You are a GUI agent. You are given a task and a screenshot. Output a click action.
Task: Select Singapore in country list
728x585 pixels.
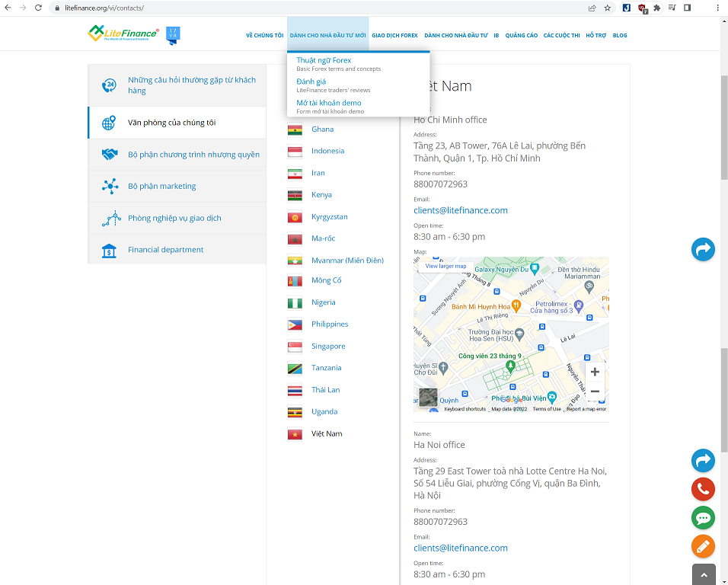[328, 346]
